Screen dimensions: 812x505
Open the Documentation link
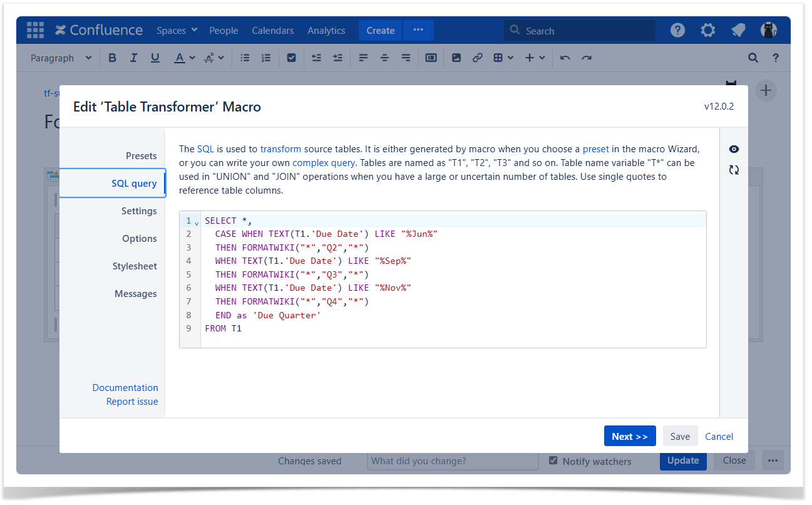pos(125,388)
